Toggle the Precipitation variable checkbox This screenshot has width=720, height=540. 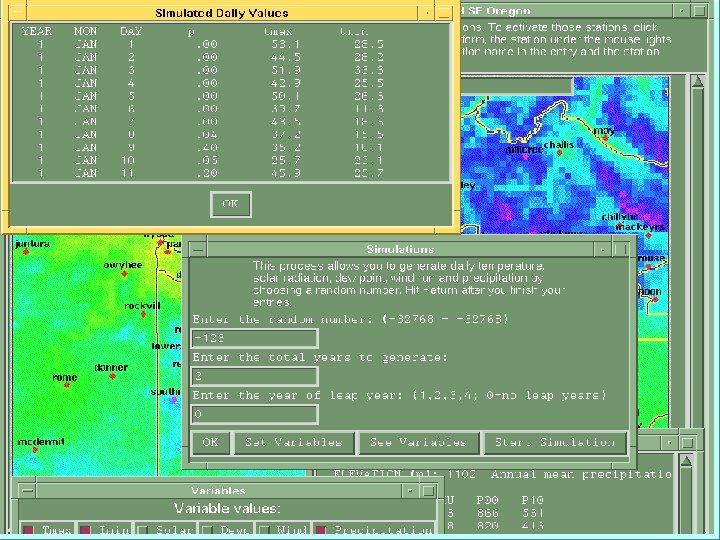click(321, 530)
